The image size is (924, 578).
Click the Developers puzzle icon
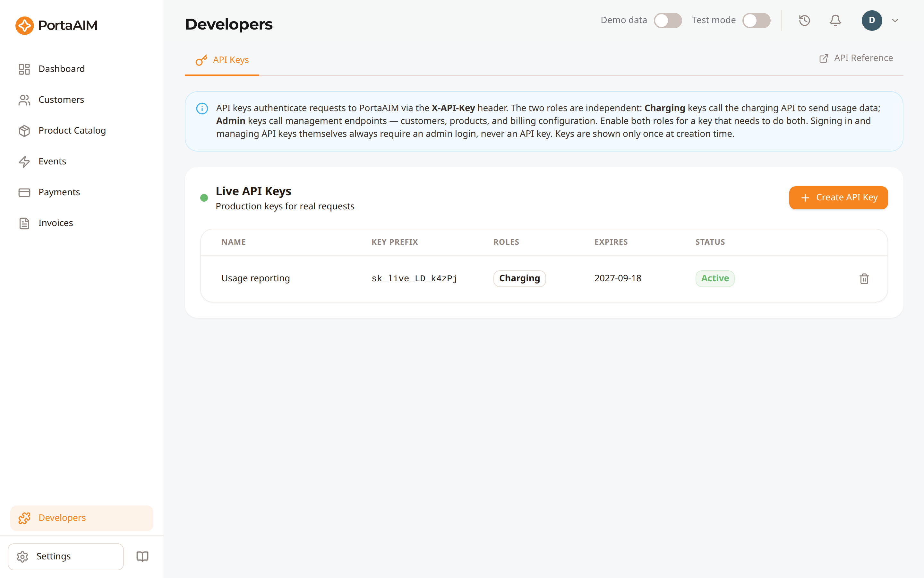(x=24, y=518)
